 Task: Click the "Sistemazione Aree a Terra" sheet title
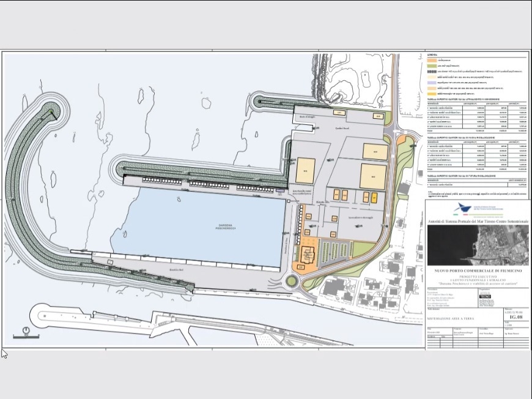click(451, 319)
